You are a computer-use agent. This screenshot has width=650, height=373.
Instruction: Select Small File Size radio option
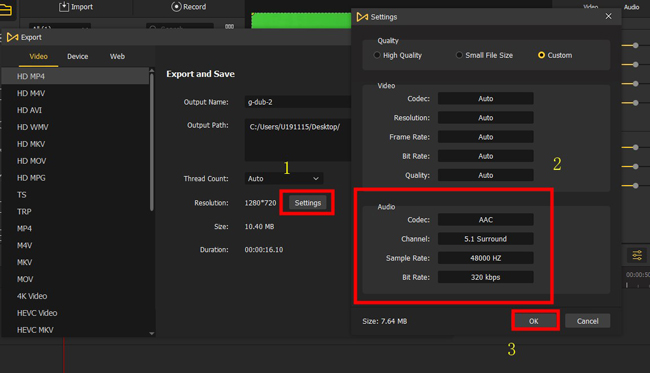click(x=459, y=55)
